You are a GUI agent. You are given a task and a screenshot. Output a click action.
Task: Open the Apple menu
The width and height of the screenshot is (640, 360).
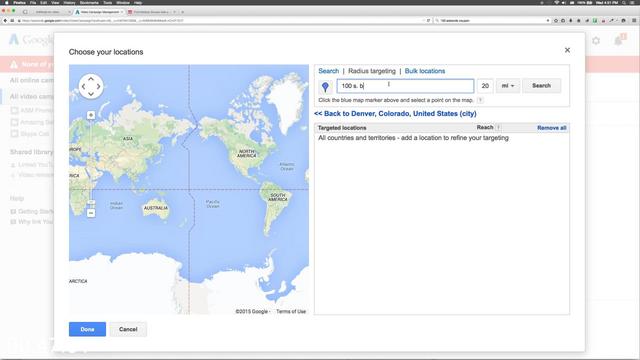click(x=6, y=2)
